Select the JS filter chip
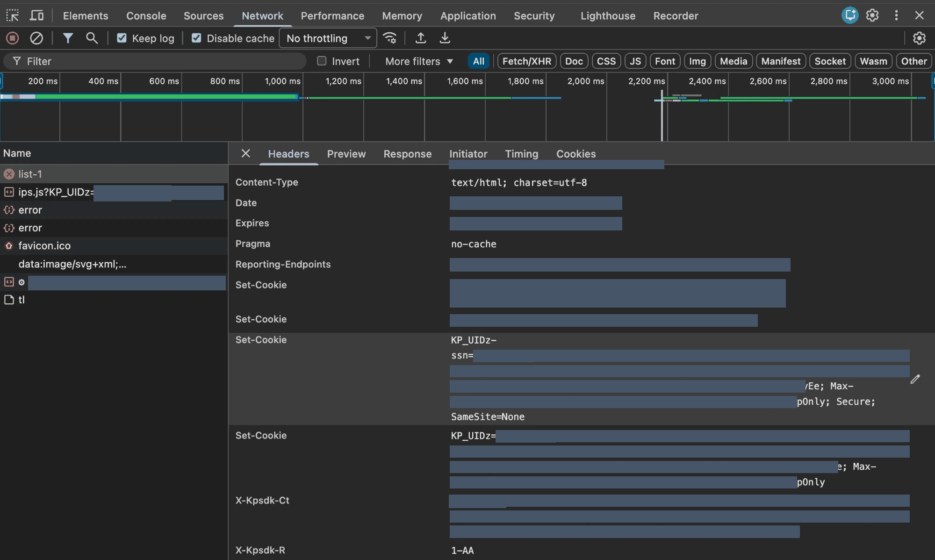The height and width of the screenshot is (560, 935). pos(635,61)
